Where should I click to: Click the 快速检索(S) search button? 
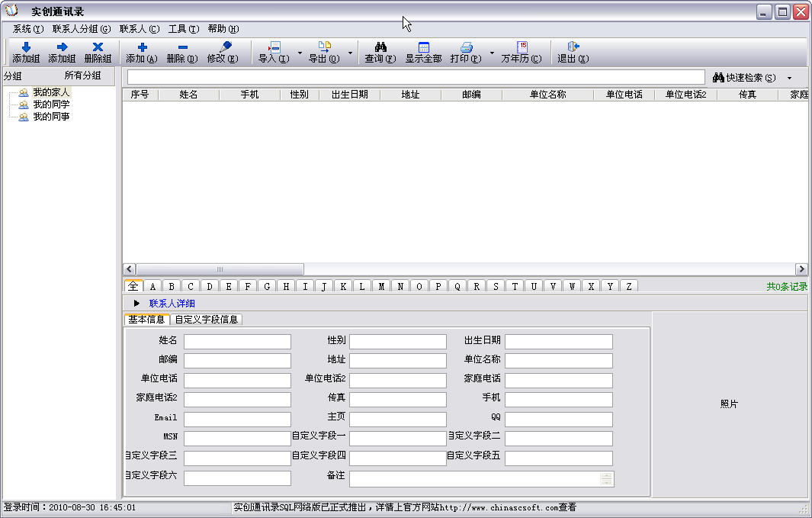[x=744, y=78]
